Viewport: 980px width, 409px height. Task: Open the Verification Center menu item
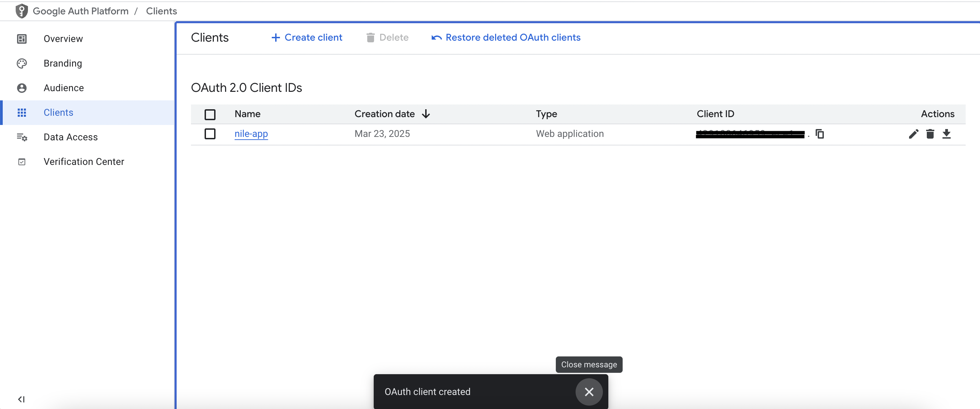[84, 162]
